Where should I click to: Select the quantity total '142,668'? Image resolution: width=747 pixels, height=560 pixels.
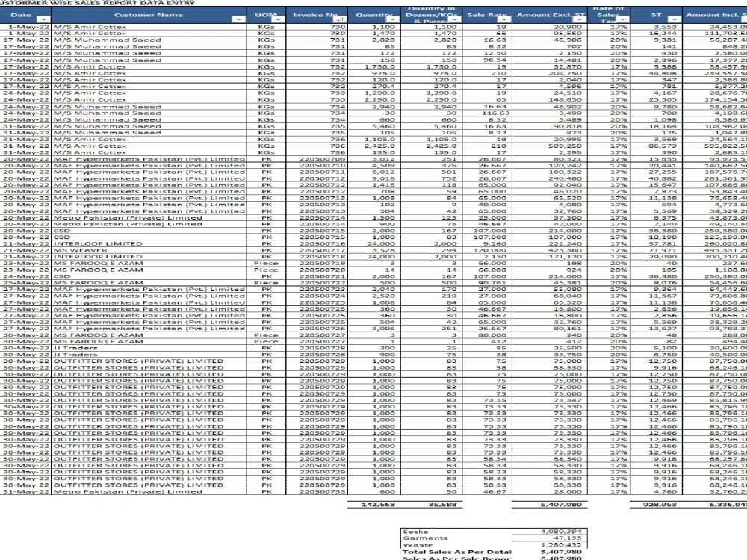tap(378, 504)
